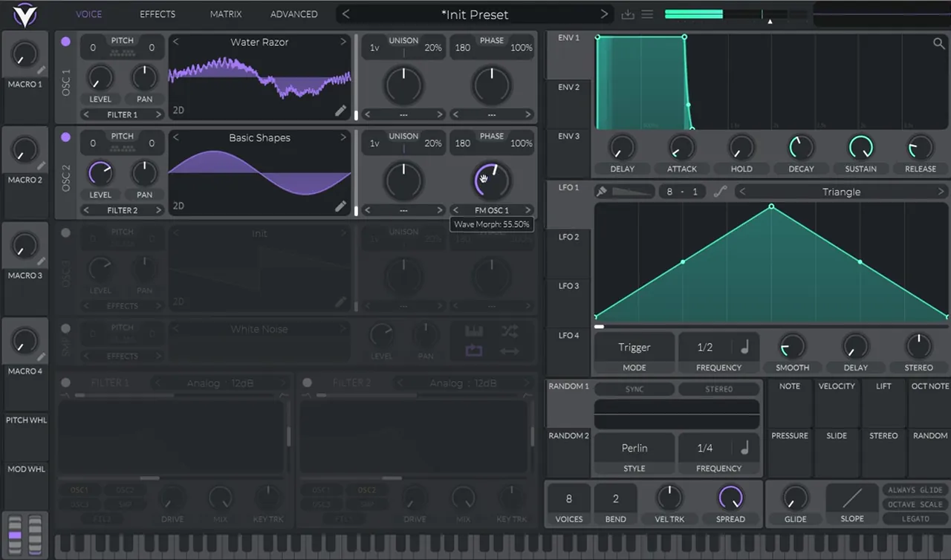Switch to the MATRIX tab
951x560 pixels.
tap(226, 14)
